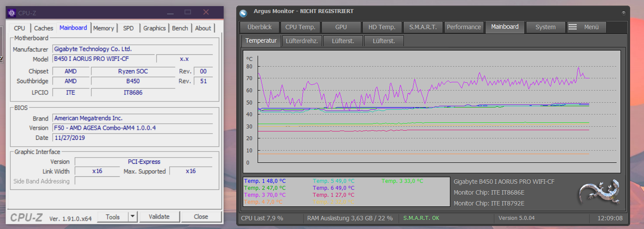644x229 pixels.
Task: Click legend entry Temp. 1 48,0 °C
Action: 265,181
